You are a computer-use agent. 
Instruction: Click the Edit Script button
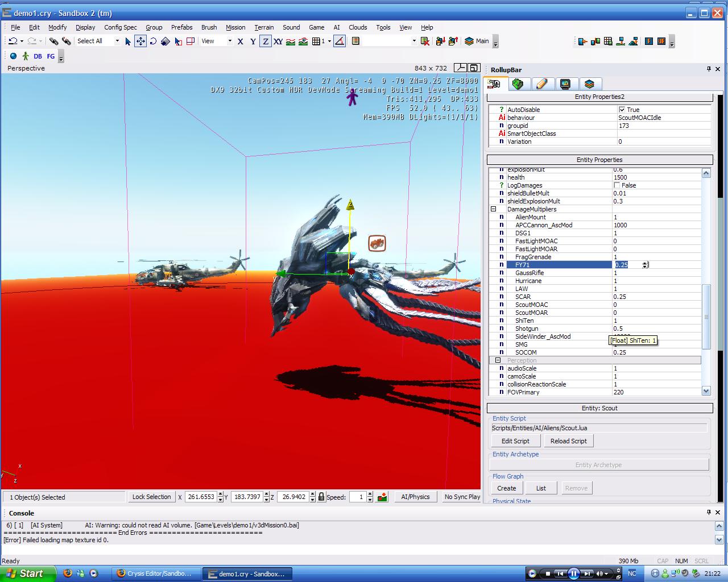[515, 441]
